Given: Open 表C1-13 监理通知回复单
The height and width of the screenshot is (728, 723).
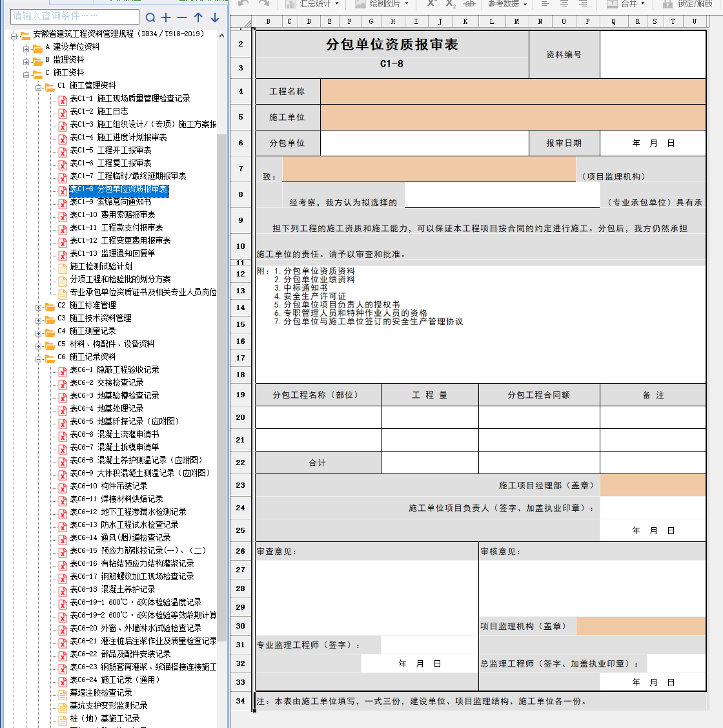Looking at the screenshot, I should [112, 253].
